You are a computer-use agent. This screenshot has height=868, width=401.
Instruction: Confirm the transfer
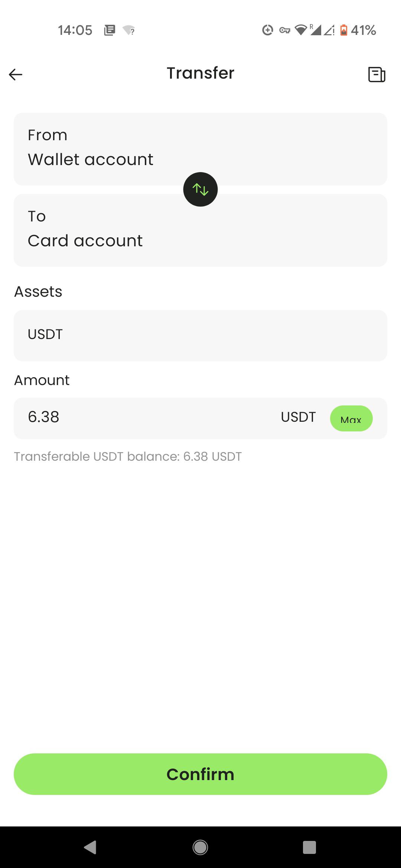coord(200,774)
